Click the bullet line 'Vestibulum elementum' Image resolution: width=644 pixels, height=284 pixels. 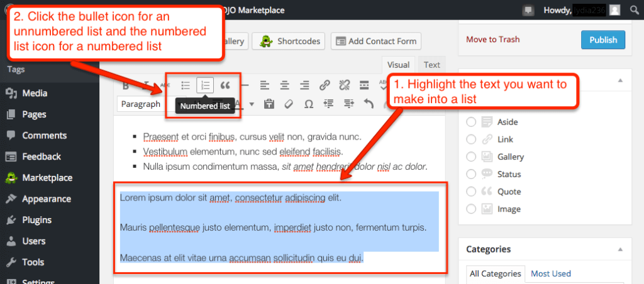243,152
